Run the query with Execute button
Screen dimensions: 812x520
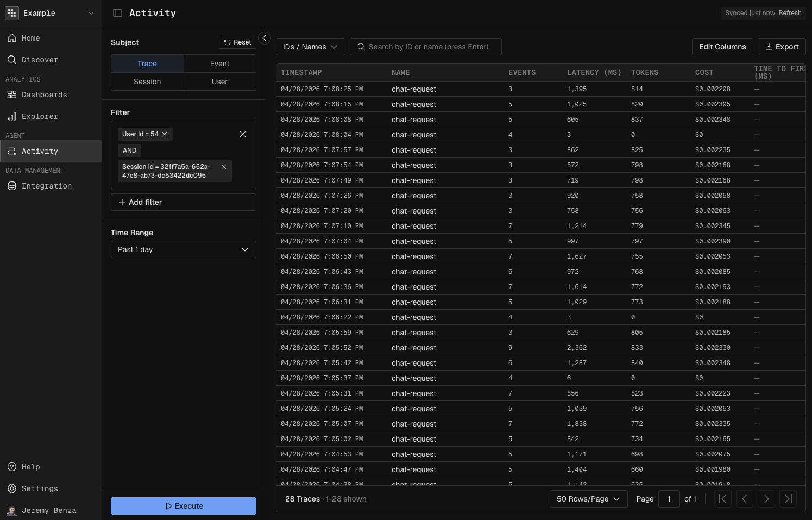184,506
